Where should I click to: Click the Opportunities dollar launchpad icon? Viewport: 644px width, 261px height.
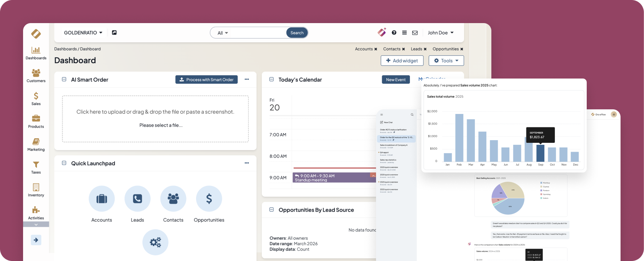[209, 199]
